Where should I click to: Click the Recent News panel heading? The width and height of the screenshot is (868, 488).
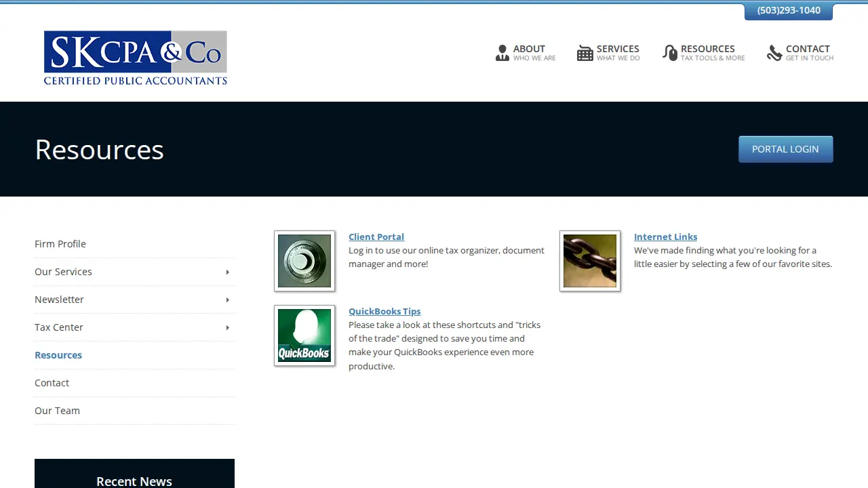[134, 481]
